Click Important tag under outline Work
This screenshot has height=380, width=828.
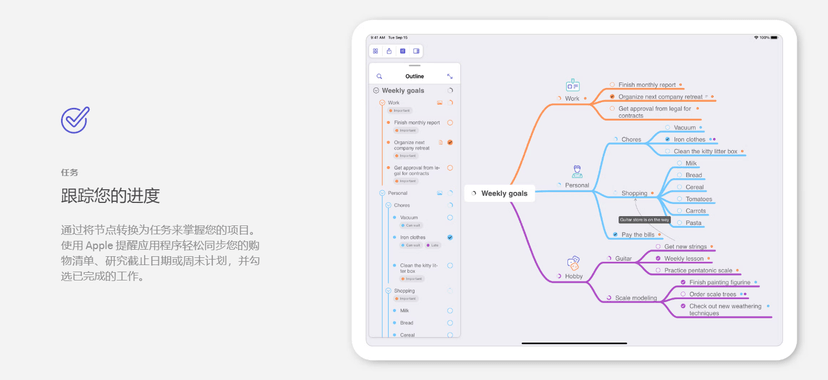pyautogui.click(x=399, y=111)
